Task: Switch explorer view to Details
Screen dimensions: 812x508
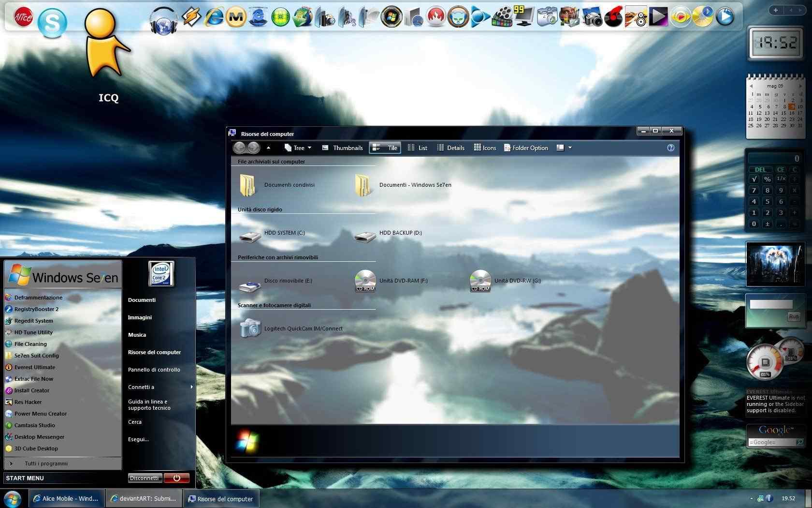Action: pyautogui.click(x=450, y=148)
